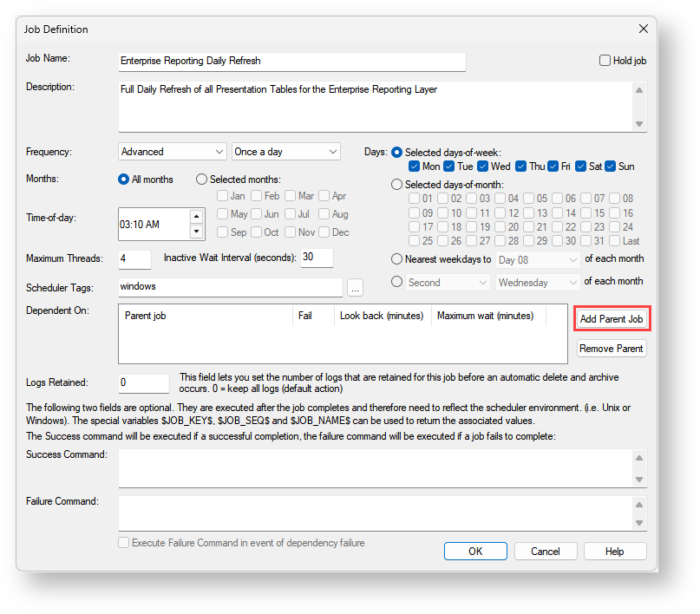Confirm the job with OK
This screenshot has width=700, height=614.
tap(475, 551)
